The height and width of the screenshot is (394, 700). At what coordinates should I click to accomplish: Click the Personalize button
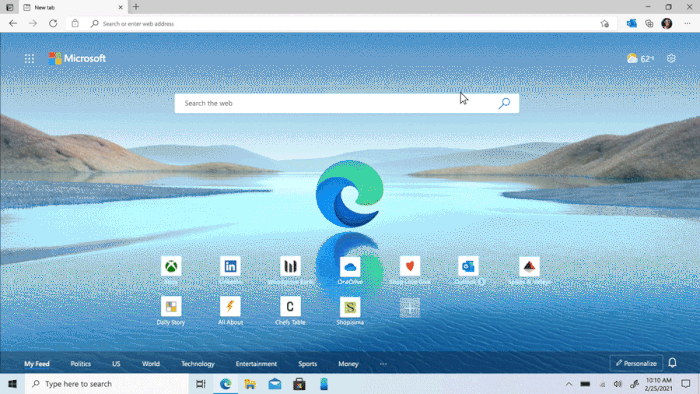pos(636,363)
